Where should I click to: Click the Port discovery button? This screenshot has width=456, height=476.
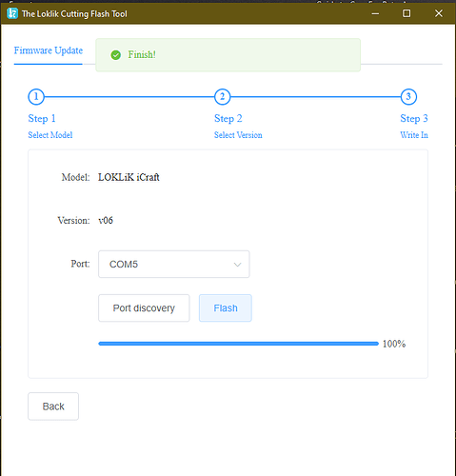[x=144, y=308]
